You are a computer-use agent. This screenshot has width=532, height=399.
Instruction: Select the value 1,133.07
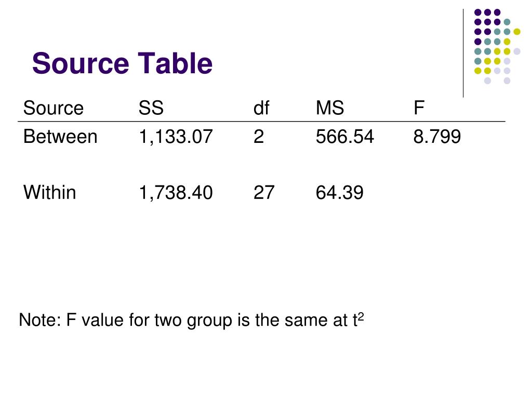click(x=176, y=137)
